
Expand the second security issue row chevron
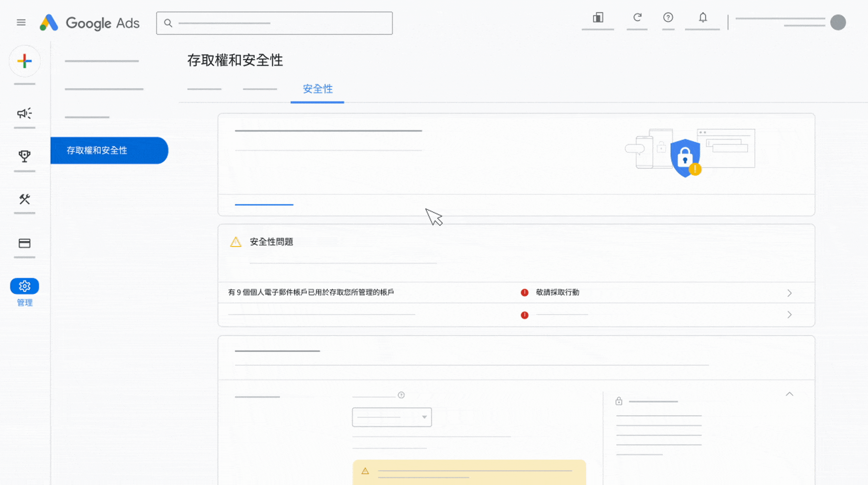[789, 315]
